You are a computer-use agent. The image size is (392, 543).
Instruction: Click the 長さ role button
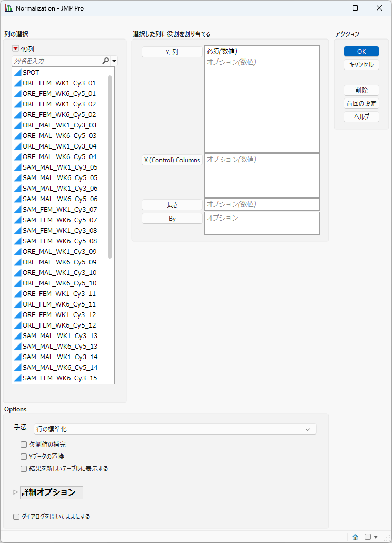(x=172, y=205)
